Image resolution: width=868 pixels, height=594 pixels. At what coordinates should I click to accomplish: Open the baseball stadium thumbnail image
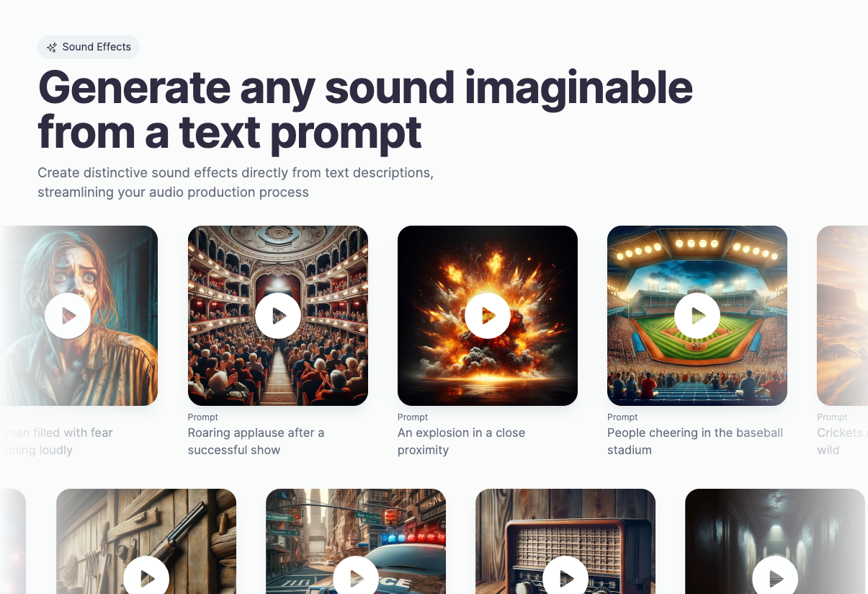tap(697, 316)
